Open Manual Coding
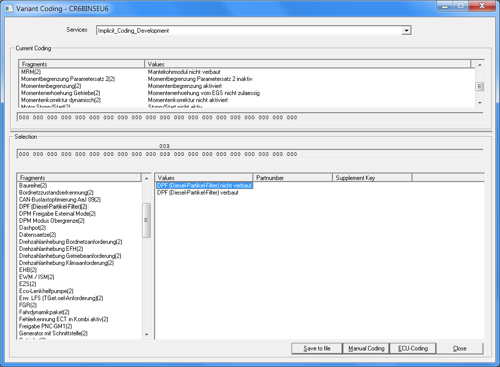Screen dimensions: 500x367 366,348
